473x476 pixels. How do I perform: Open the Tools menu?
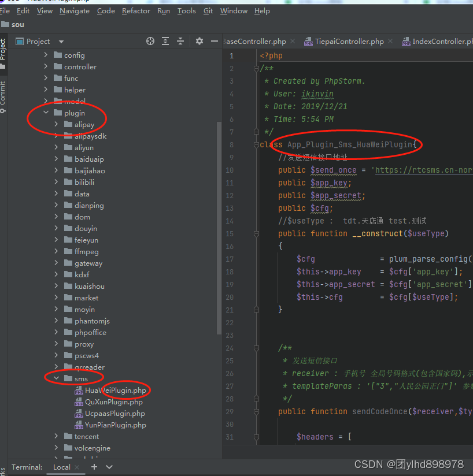pyautogui.click(x=187, y=11)
